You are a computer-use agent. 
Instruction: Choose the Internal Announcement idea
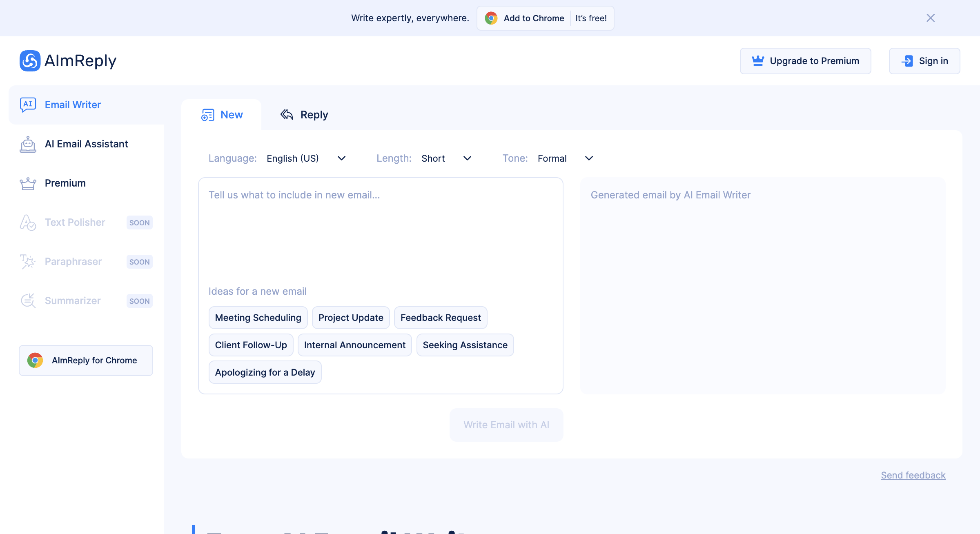[355, 345]
